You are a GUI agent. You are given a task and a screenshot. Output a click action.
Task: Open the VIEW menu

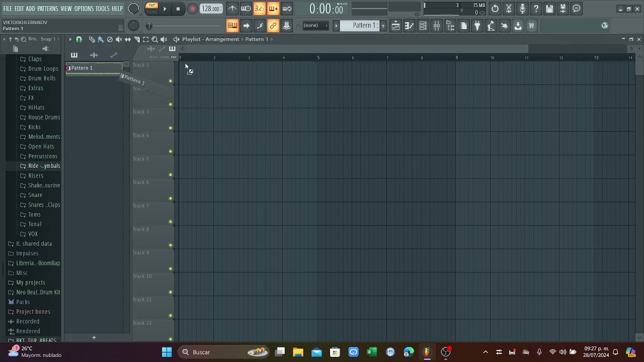66,9
